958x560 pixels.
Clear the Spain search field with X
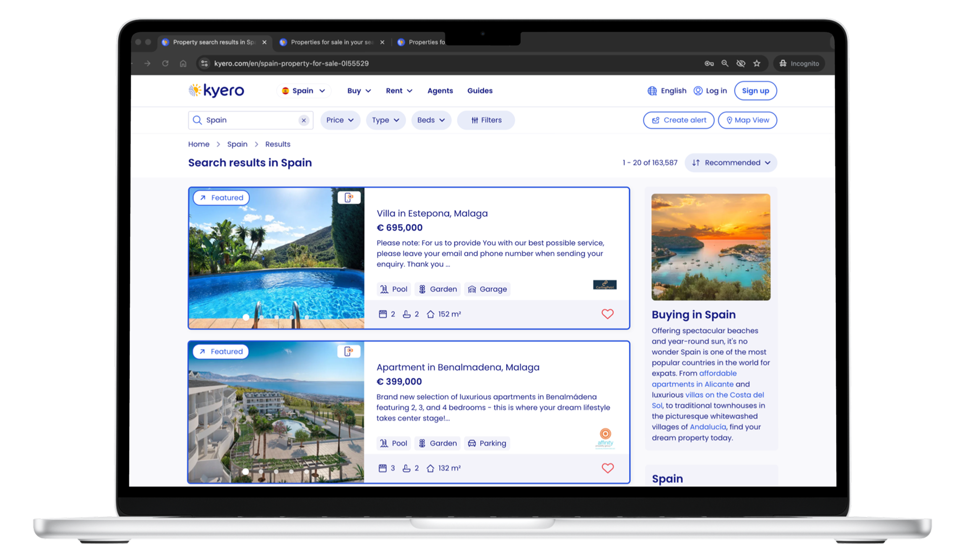(x=304, y=120)
